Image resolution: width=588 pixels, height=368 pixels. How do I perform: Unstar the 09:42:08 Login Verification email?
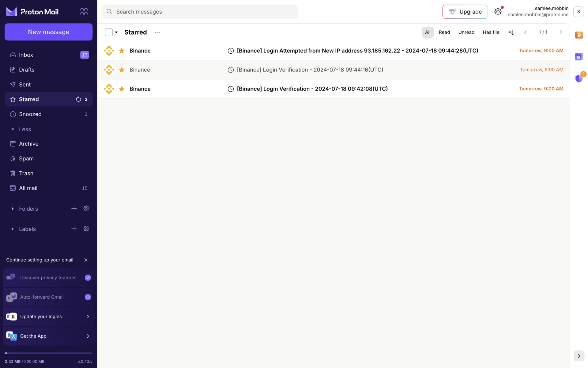click(x=122, y=89)
